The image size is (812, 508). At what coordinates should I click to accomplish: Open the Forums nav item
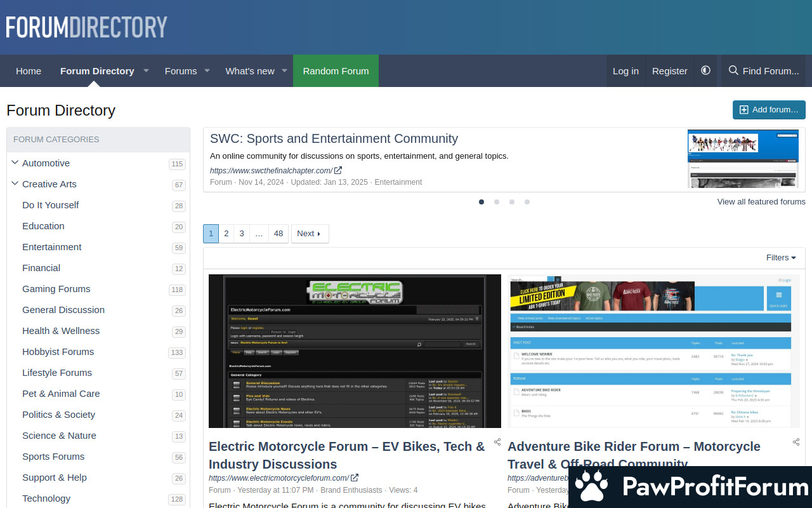(181, 70)
